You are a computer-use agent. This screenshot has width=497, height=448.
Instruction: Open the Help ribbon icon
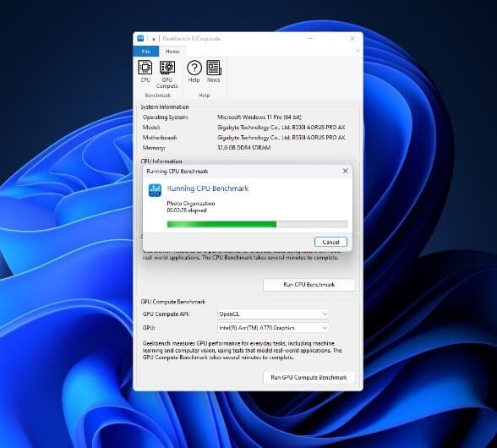(x=194, y=71)
